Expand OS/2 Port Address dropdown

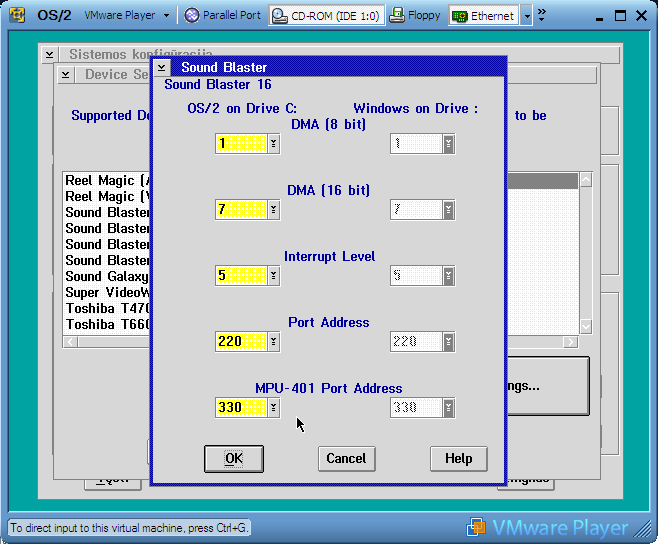click(274, 342)
